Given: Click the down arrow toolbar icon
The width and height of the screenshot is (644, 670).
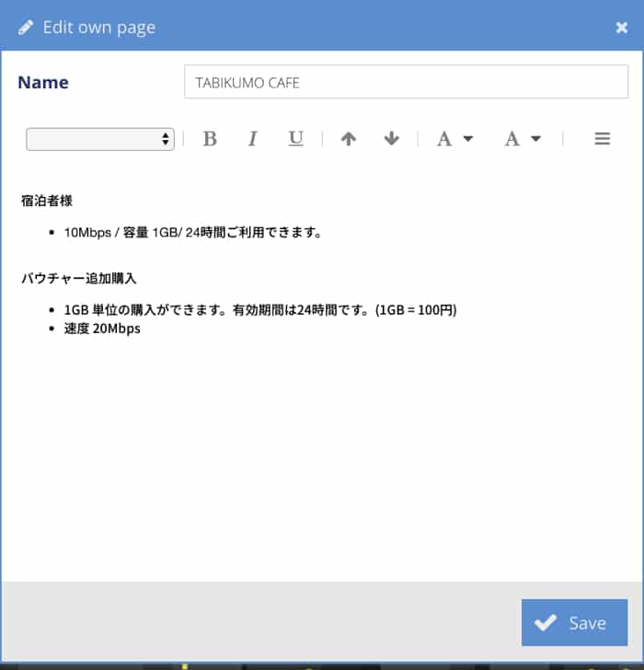Looking at the screenshot, I should (391, 138).
